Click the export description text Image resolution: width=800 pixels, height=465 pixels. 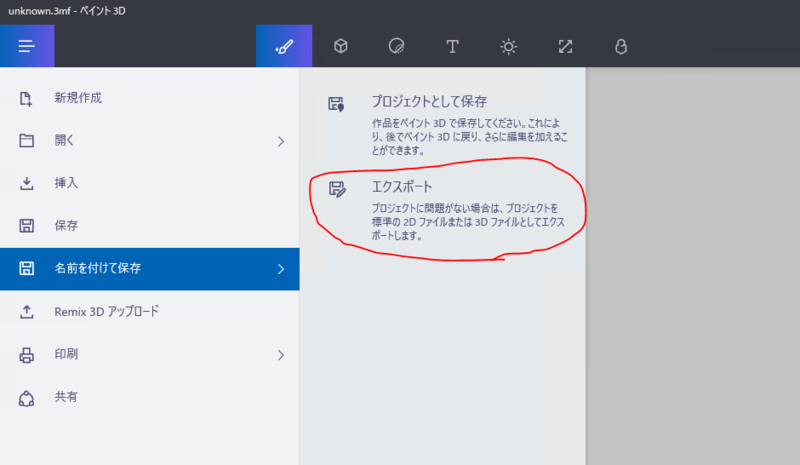[x=468, y=222]
